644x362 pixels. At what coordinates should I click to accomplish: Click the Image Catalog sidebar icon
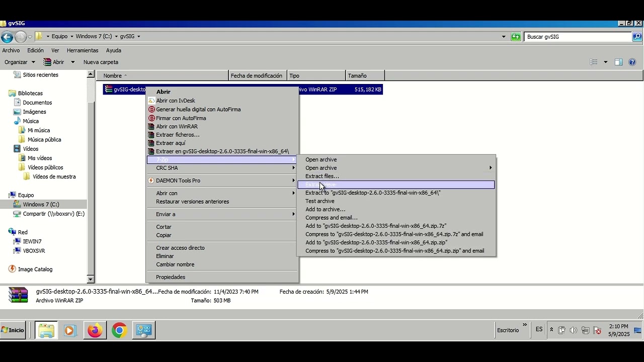(x=12, y=269)
